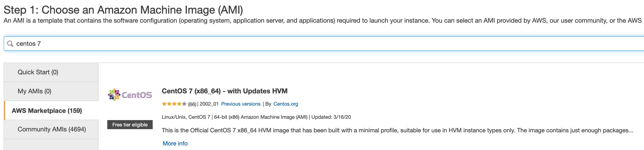The width and height of the screenshot is (644, 150).
Task: Click the CentOS logo image
Action: click(130, 95)
